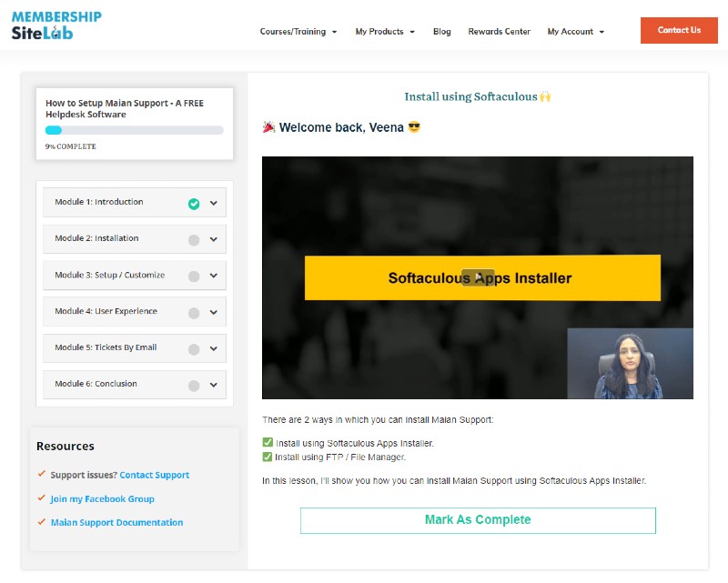Open the My Account dropdown menu
The width and height of the screenshot is (728, 583).
coord(575,32)
